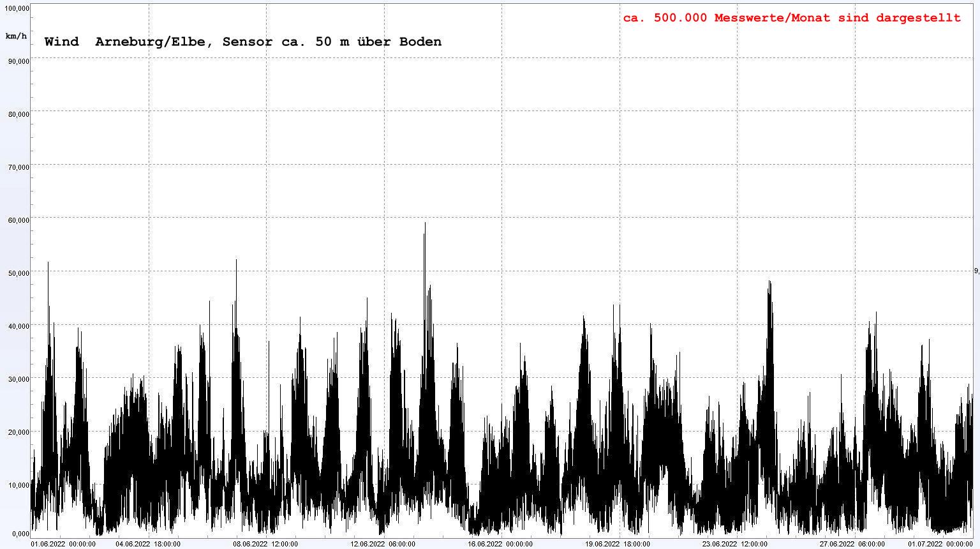Screen dimensions: 980x549
Task: Select the 12.06.2022 06:00:00 date label
Action: (x=383, y=544)
